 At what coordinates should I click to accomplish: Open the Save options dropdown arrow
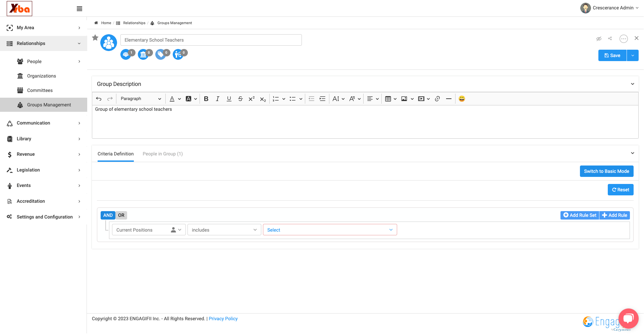(x=633, y=55)
